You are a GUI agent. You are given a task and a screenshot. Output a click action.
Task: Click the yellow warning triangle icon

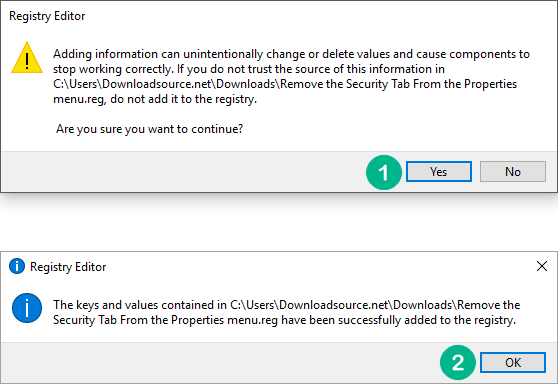27,58
